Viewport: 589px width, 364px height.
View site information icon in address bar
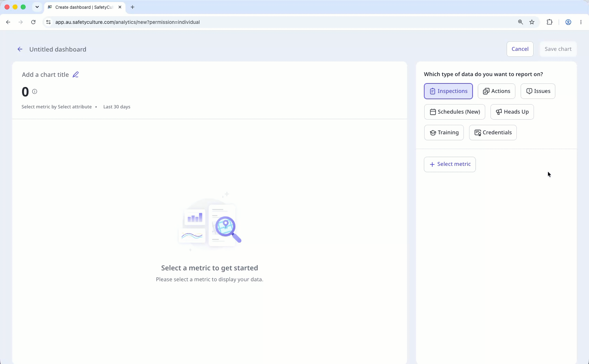point(48,22)
